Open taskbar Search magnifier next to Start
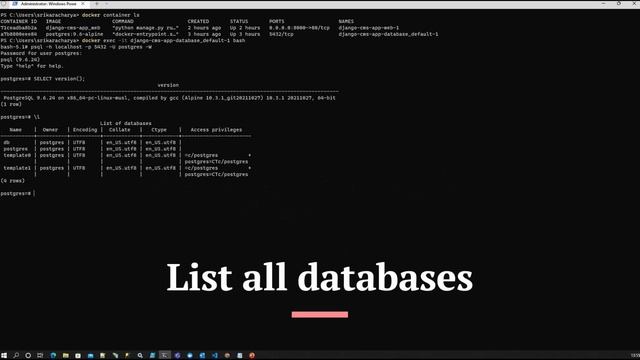The height and width of the screenshot is (360, 640). (16, 356)
